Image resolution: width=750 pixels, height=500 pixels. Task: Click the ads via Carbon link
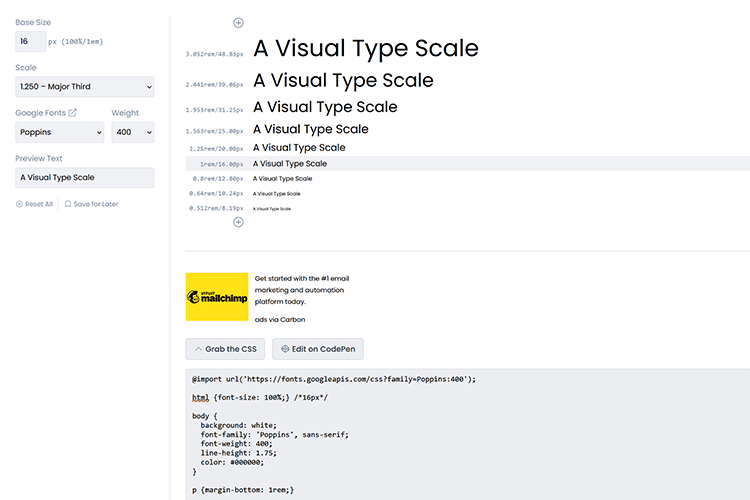[280, 319]
